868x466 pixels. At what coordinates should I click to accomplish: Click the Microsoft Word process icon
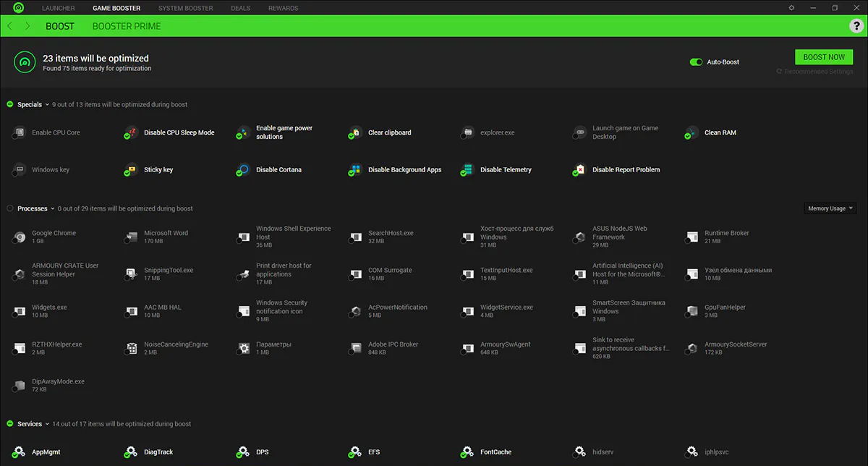[x=131, y=237]
